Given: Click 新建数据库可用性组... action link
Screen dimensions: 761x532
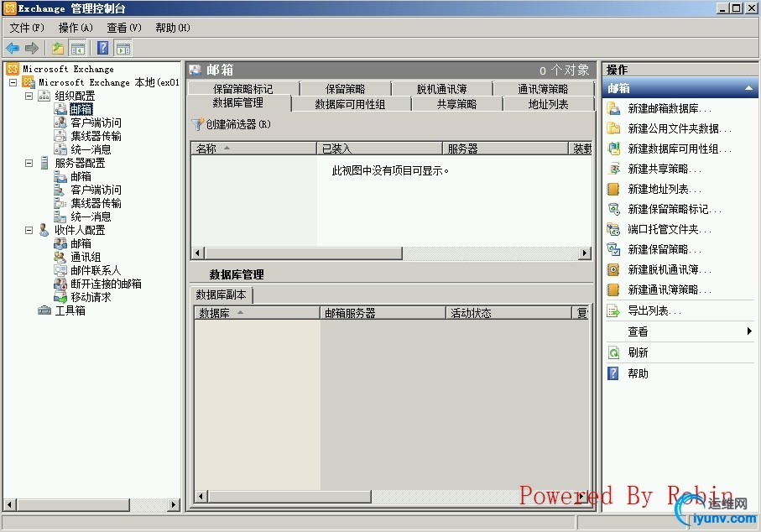Looking at the screenshot, I should [680, 149].
